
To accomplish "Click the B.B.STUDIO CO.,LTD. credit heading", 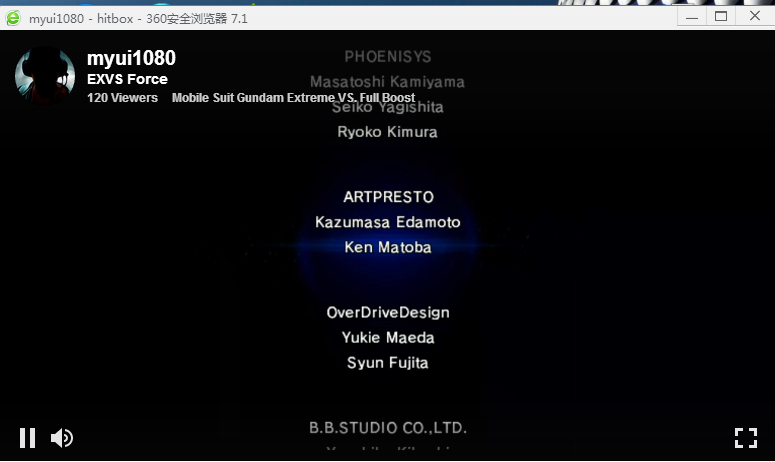I will pyautogui.click(x=388, y=428).
